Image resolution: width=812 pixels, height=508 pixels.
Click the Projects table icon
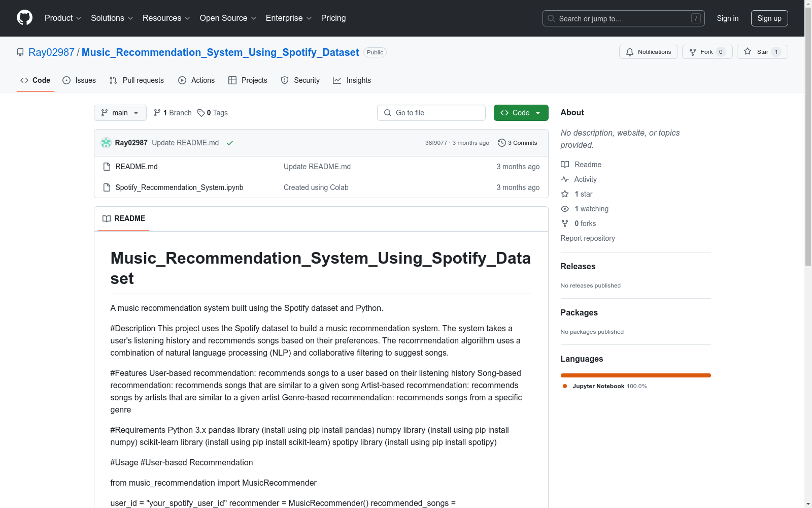232,80
